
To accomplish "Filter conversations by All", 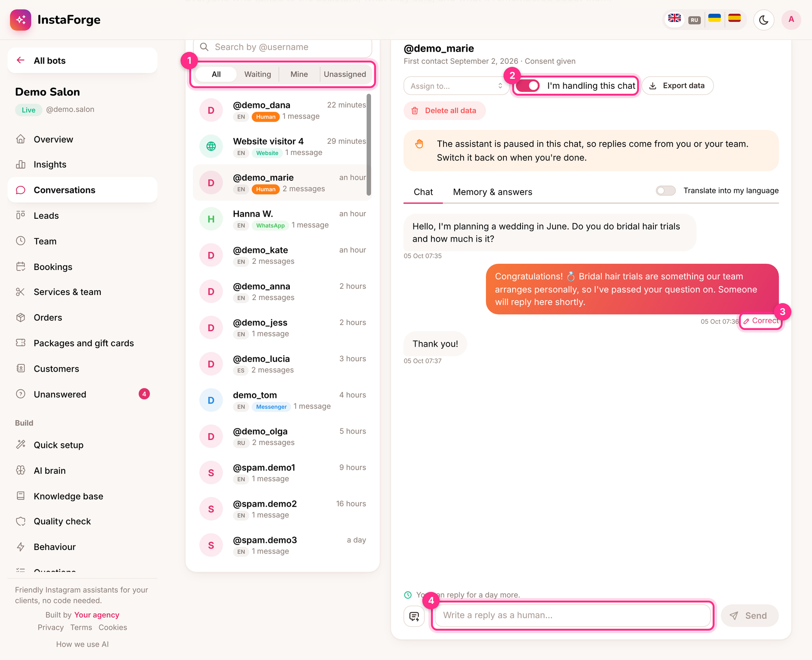I will tap(216, 74).
